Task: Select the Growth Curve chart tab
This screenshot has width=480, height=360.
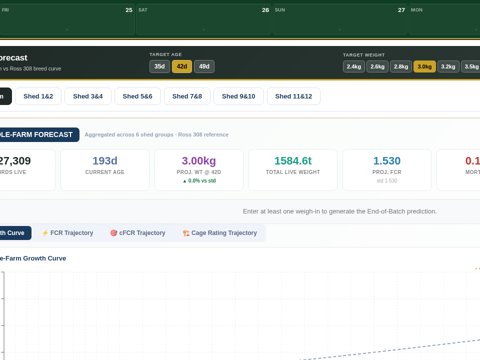Action: point(15,233)
